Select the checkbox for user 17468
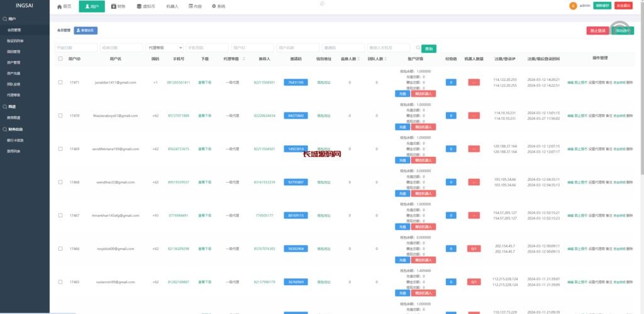Viewport: 644px width, 314px height. click(x=60, y=182)
